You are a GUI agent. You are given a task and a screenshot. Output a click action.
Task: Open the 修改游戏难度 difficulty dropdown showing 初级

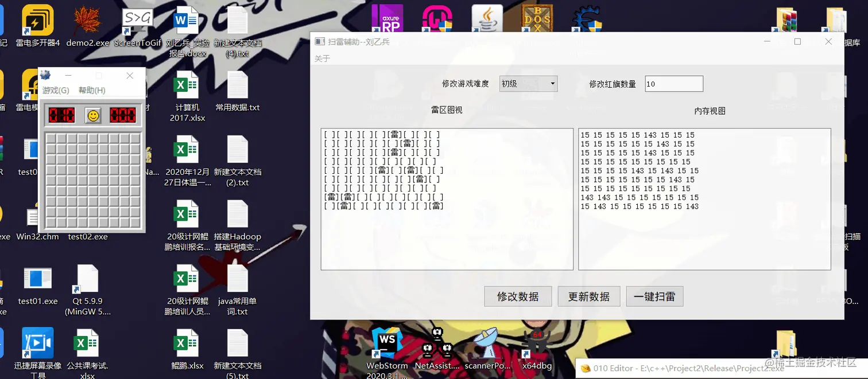point(528,83)
